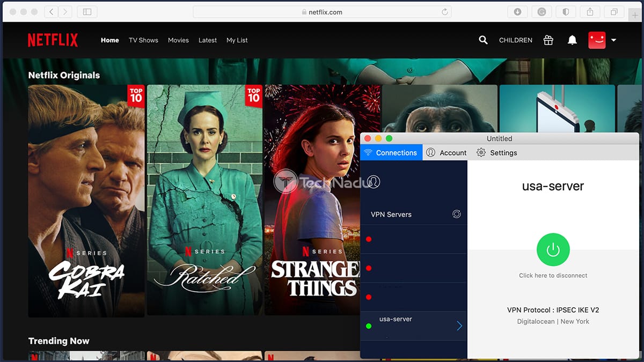The height and width of the screenshot is (362, 644).
Task: Open usa-server details chevron
Action: coord(459,326)
